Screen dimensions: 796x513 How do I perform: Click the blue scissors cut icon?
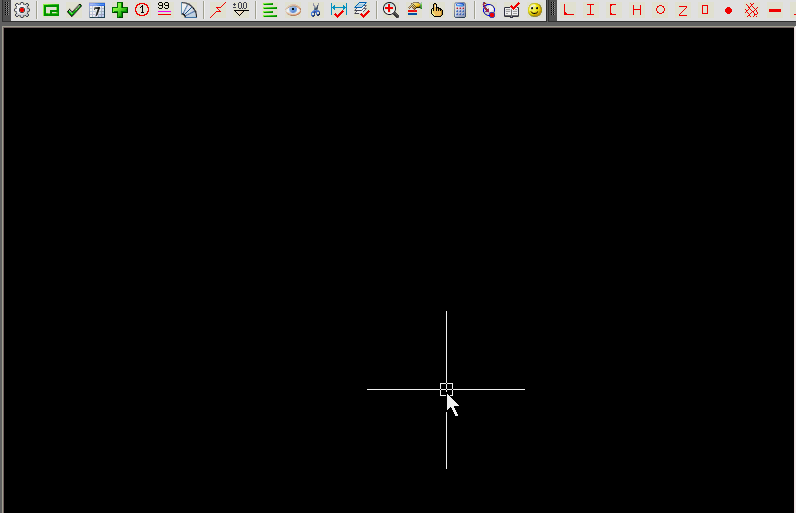[316, 10]
